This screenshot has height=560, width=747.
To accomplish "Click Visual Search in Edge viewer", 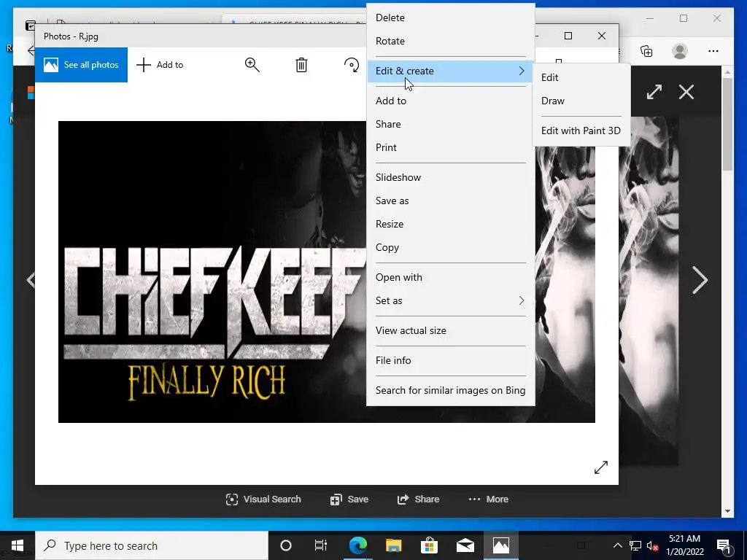I will (263, 499).
